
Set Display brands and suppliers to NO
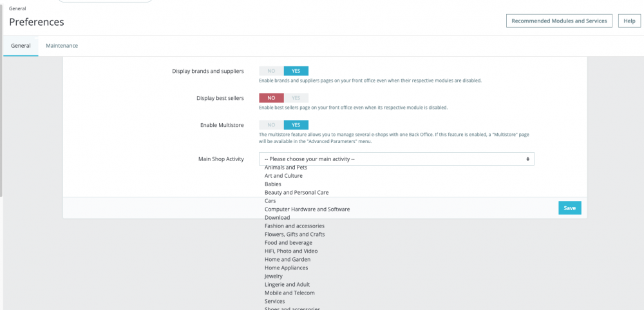point(271,71)
